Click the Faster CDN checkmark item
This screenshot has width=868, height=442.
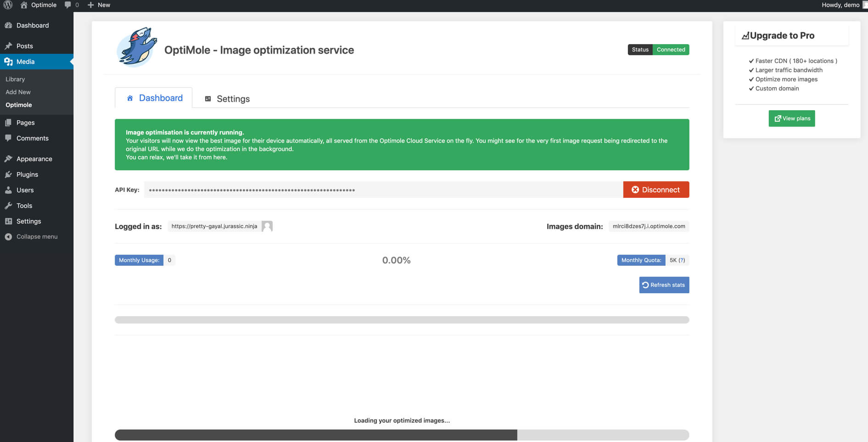[x=793, y=61]
